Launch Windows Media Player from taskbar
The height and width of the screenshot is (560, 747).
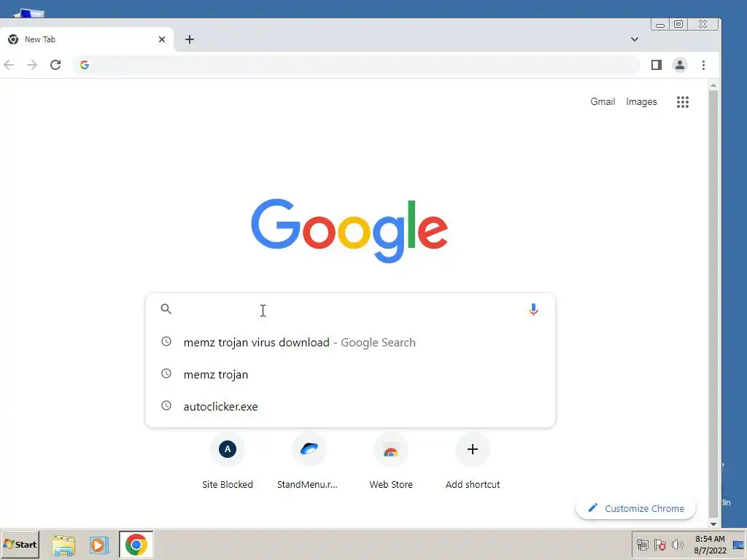[99, 545]
